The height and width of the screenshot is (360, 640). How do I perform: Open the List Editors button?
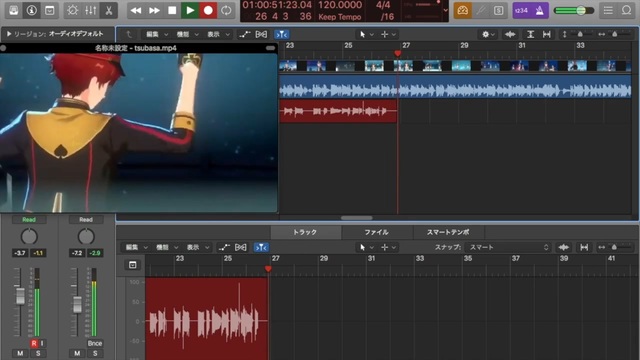(608, 11)
